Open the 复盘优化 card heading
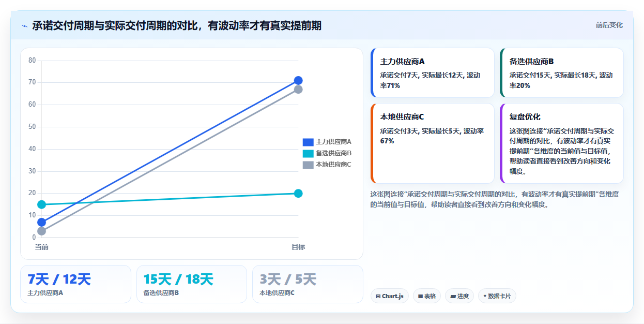This screenshot has width=644, height=324. coord(525,117)
